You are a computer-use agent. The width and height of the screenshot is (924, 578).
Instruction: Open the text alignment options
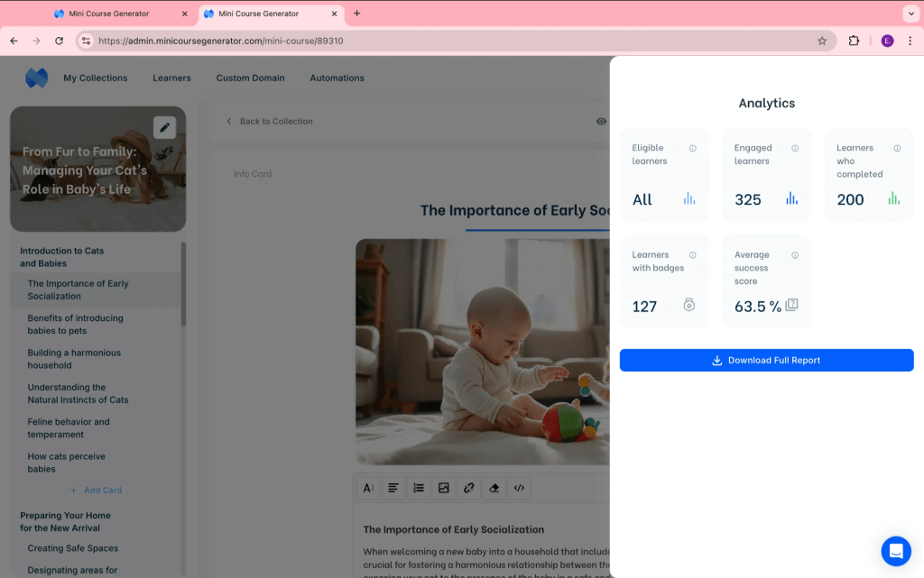pos(393,488)
